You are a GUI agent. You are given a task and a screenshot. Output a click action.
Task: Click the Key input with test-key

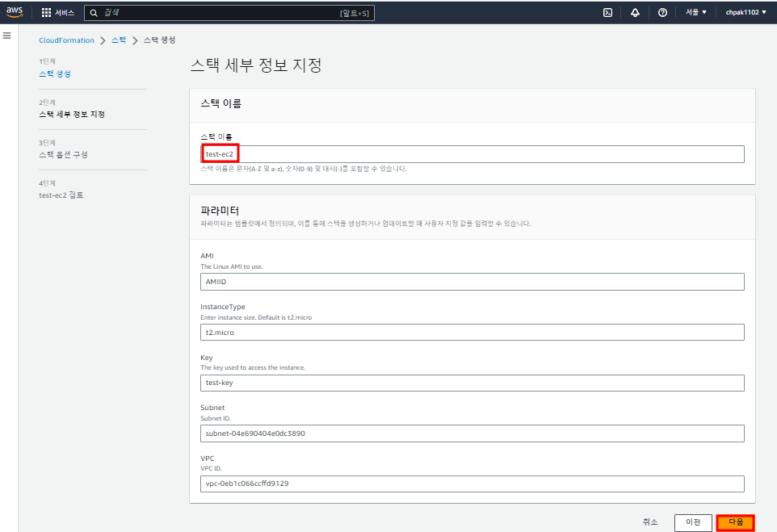coord(472,383)
